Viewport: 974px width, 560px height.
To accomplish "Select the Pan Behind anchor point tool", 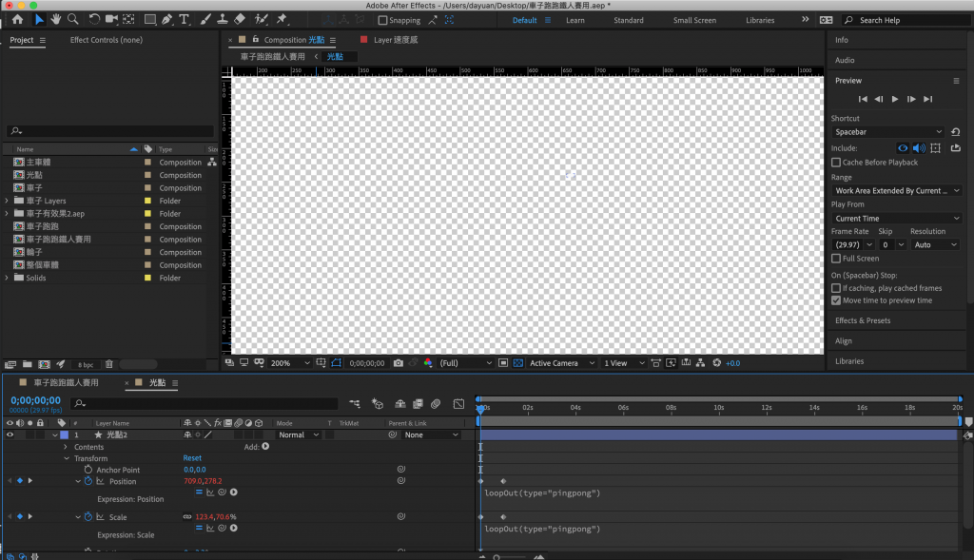I will (128, 19).
